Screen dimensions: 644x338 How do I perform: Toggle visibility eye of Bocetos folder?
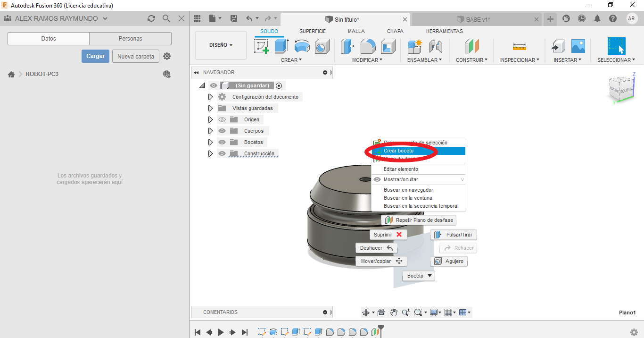tap(222, 142)
